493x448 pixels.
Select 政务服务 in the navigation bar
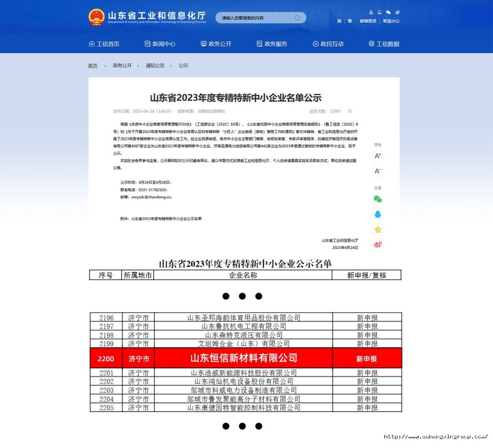pyautogui.click(x=272, y=44)
